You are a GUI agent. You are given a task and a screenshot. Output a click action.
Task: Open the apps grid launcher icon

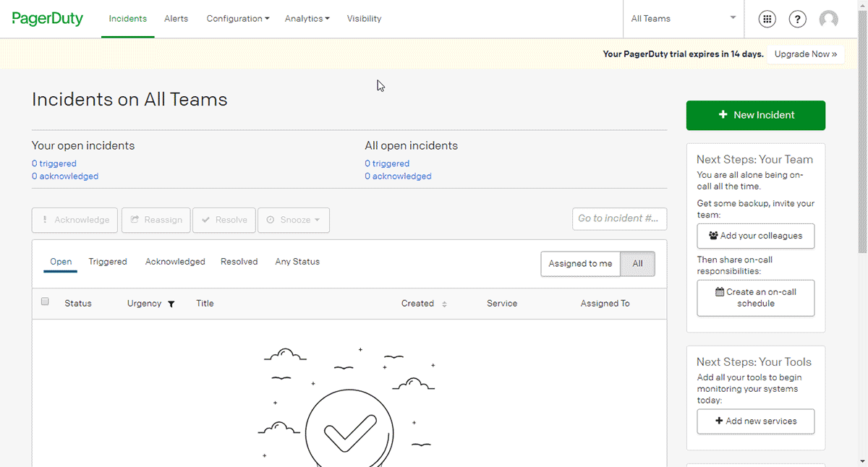coord(767,19)
